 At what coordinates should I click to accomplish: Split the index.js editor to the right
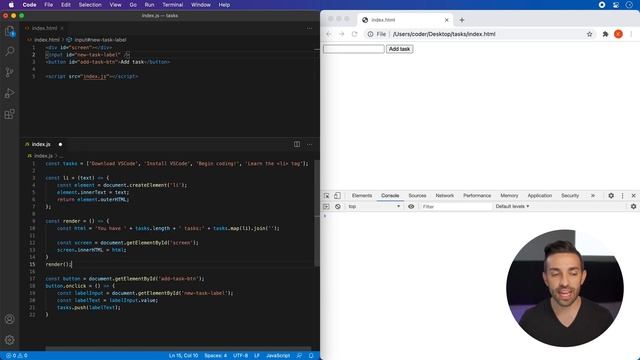pyautogui.click(x=297, y=144)
